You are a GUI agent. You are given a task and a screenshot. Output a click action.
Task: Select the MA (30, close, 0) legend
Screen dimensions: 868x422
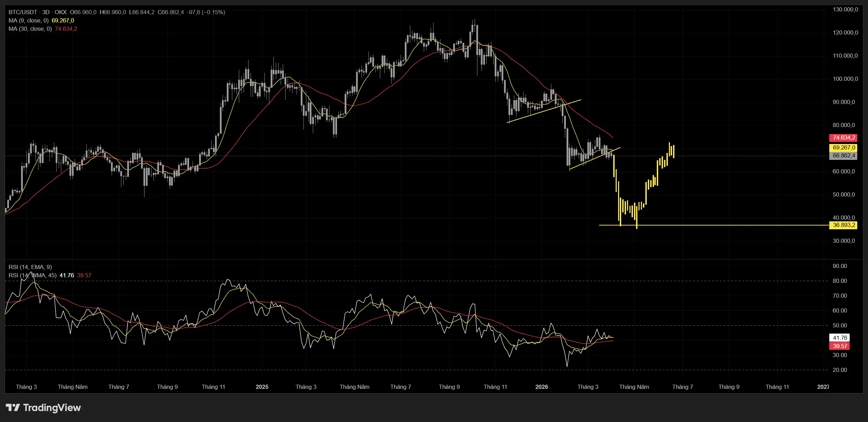coord(30,29)
